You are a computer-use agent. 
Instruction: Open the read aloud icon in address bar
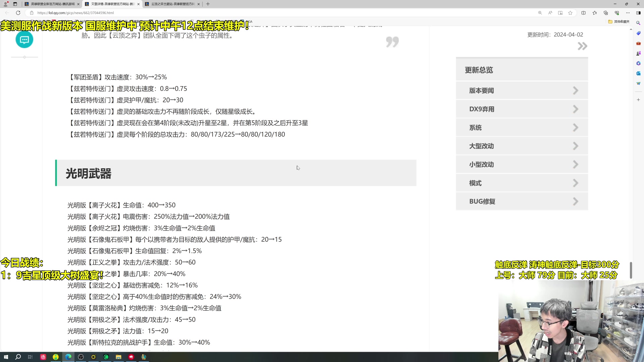pos(550,13)
